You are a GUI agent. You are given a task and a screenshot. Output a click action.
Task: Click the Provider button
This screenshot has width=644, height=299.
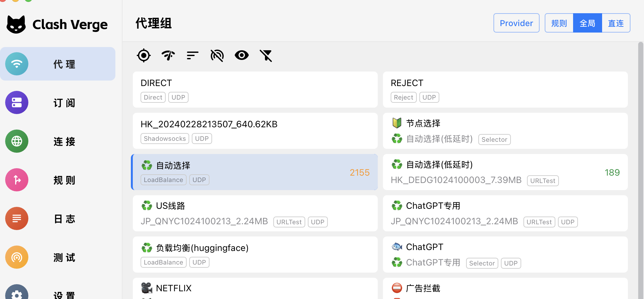[x=516, y=23]
